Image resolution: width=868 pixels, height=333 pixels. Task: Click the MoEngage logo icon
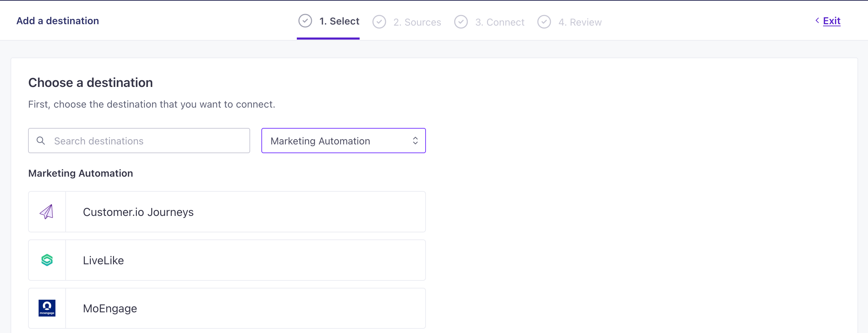(47, 308)
